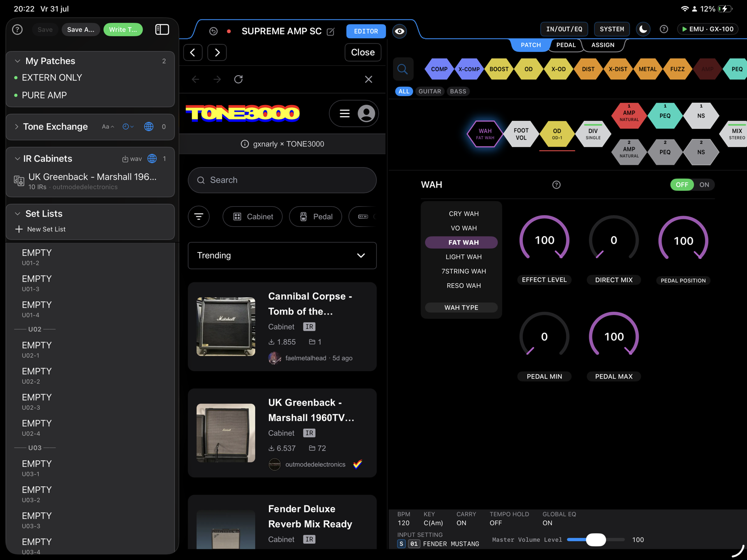The image size is (747, 560).
Task: Select LIGHT WAH type
Action: (x=464, y=257)
